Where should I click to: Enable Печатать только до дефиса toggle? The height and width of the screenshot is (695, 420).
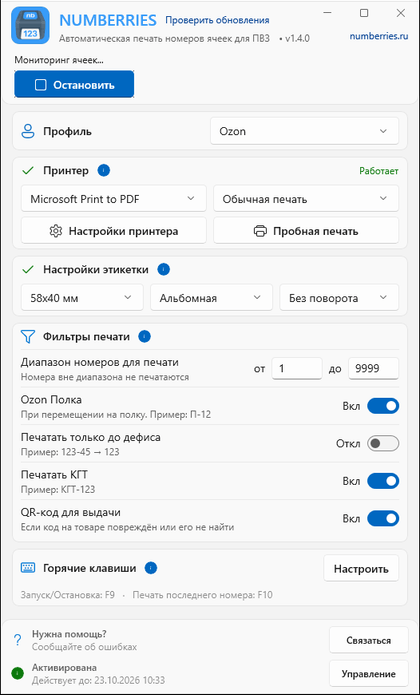tap(383, 443)
